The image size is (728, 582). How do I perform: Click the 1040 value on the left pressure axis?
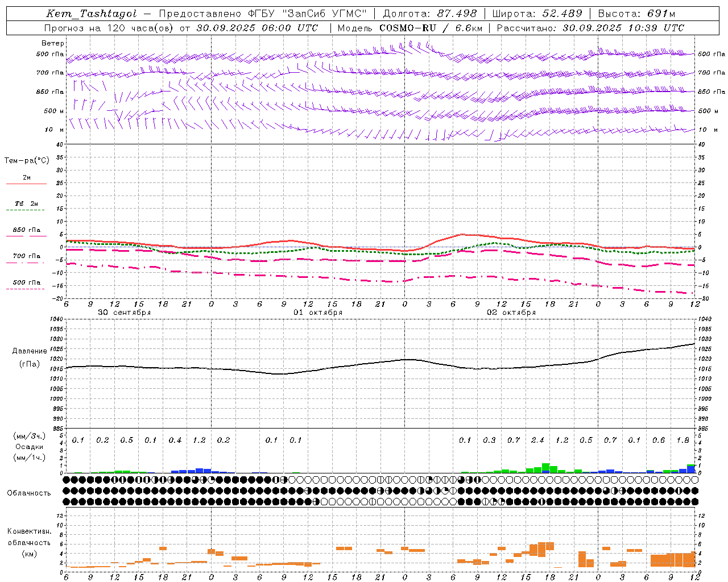[55, 319]
